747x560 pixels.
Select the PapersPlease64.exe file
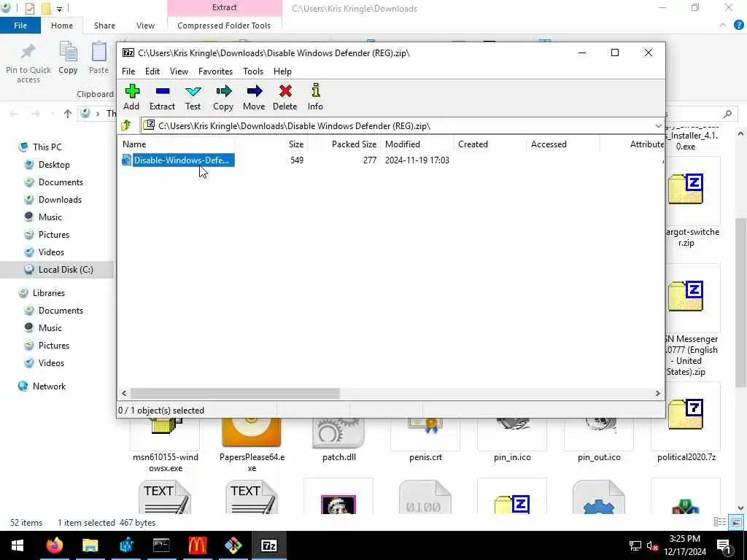(252, 444)
